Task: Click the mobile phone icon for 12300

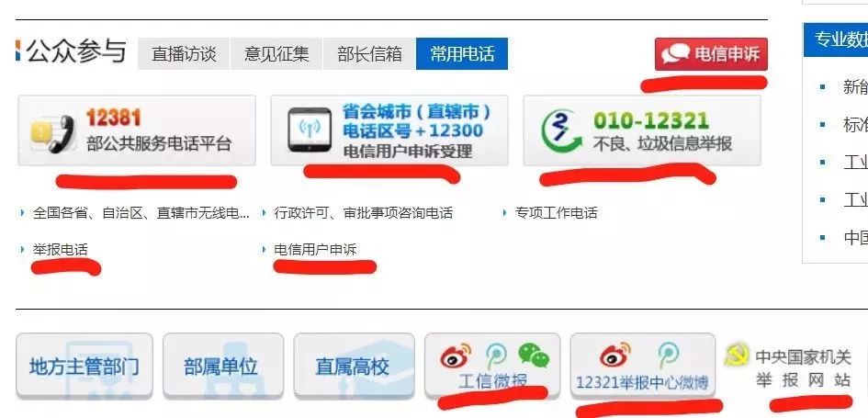Action: [x=310, y=130]
